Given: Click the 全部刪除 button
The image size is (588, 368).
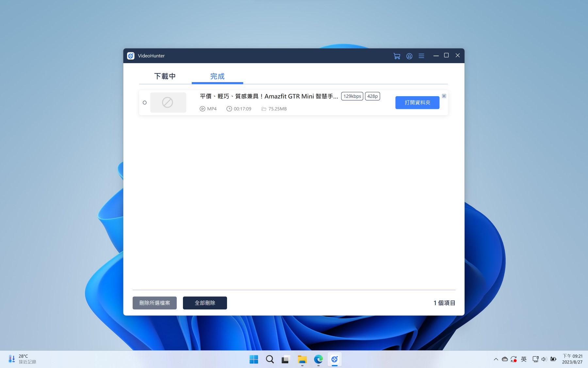Looking at the screenshot, I should point(205,303).
